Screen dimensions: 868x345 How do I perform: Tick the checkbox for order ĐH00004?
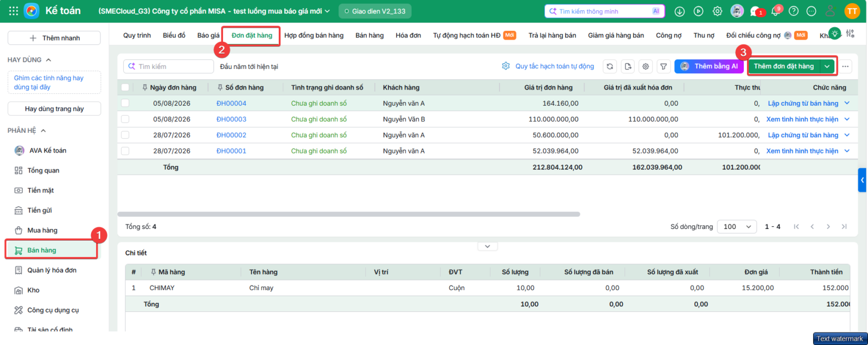pos(125,103)
